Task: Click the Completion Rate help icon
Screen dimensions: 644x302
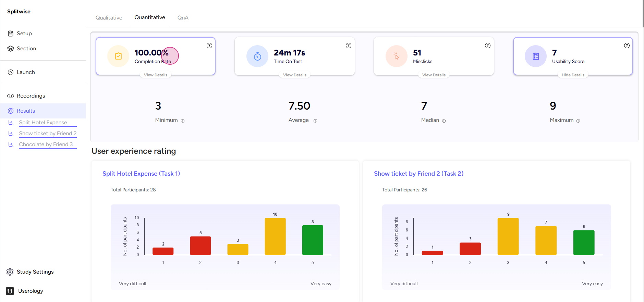Action: tap(209, 46)
